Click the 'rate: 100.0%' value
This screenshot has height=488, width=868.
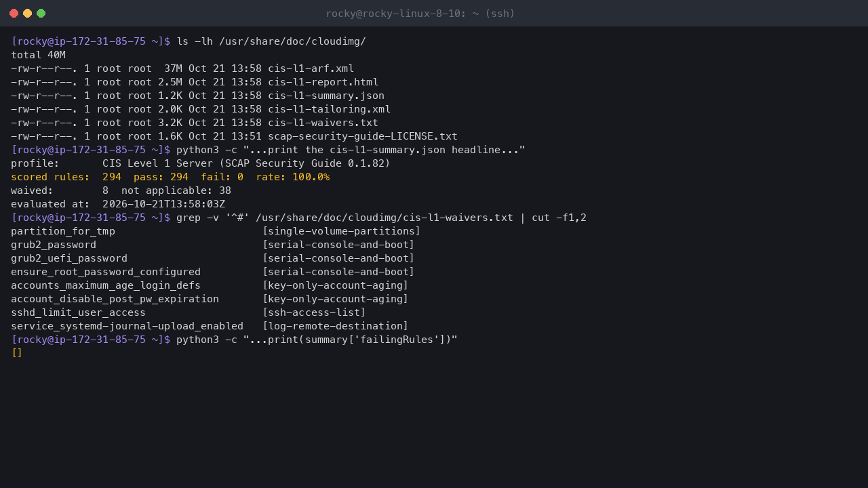(x=293, y=177)
